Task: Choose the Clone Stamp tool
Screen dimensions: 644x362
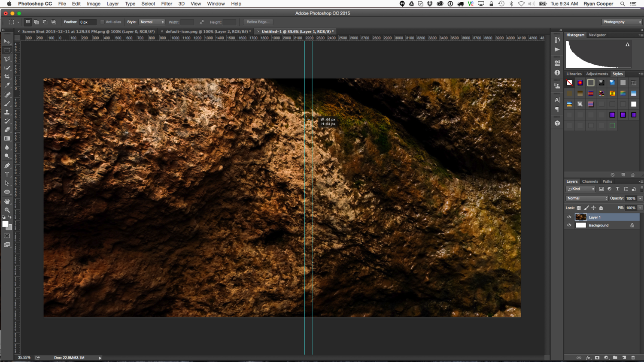Action: pos(7,112)
